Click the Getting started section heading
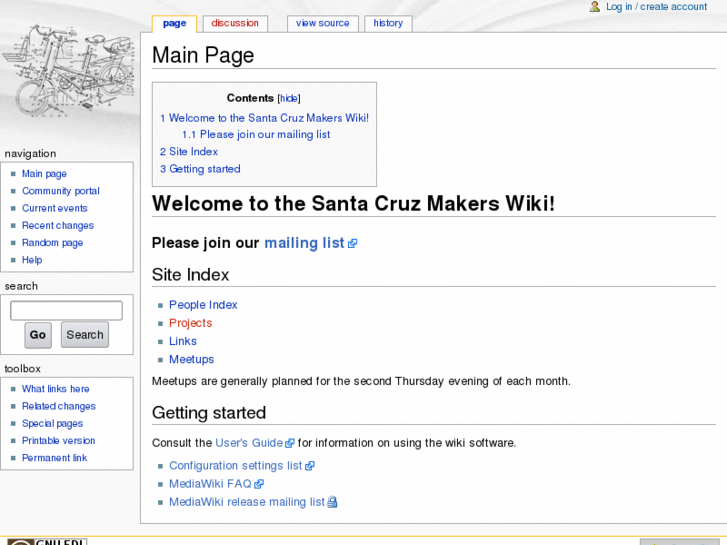This screenshot has width=727, height=545. tap(209, 413)
